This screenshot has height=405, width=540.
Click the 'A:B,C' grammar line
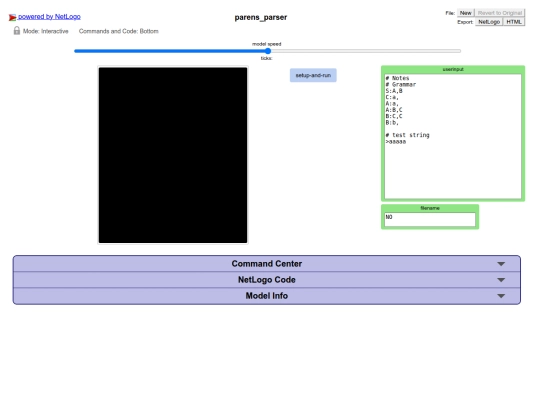(x=394, y=110)
